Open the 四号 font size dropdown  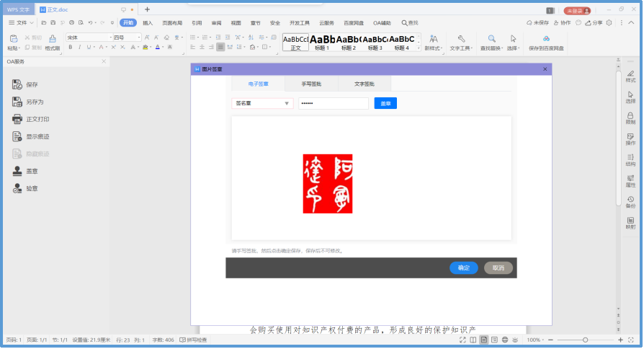[x=139, y=37]
